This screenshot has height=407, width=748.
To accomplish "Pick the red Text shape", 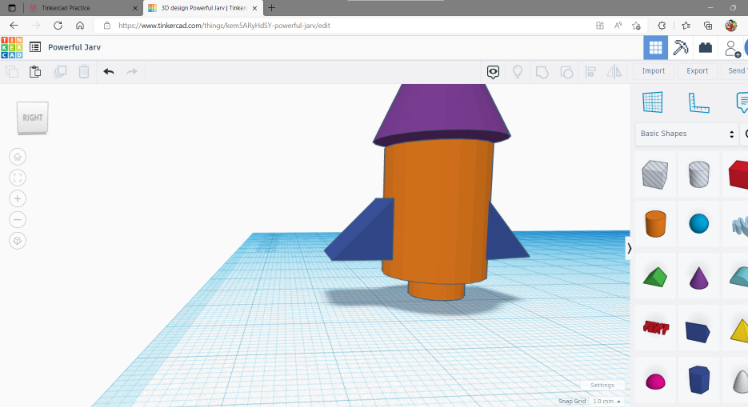I will click(x=655, y=328).
